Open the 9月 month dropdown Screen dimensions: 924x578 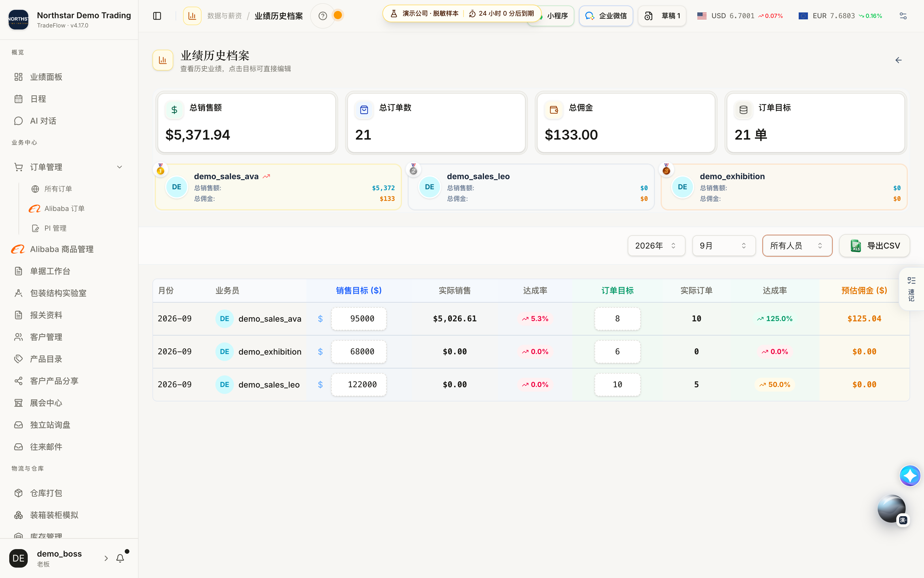point(724,246)
